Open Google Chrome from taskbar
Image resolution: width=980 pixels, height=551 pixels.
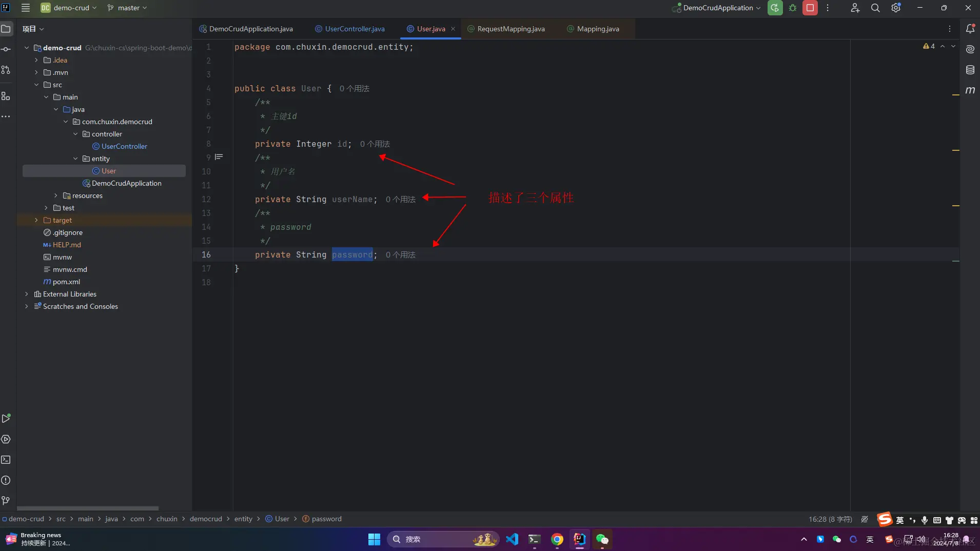click(557, 539)
